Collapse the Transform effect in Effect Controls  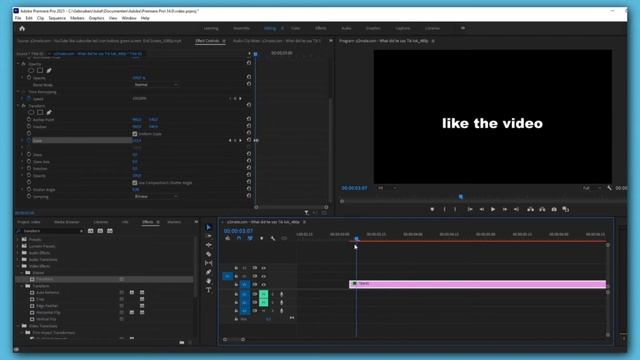[x=18, y=106]
